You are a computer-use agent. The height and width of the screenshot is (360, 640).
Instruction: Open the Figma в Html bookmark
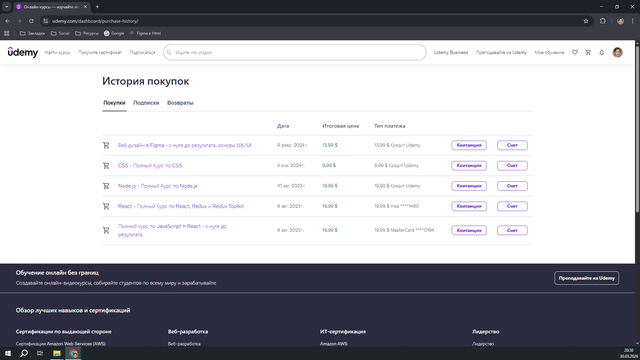click(145, 33)
